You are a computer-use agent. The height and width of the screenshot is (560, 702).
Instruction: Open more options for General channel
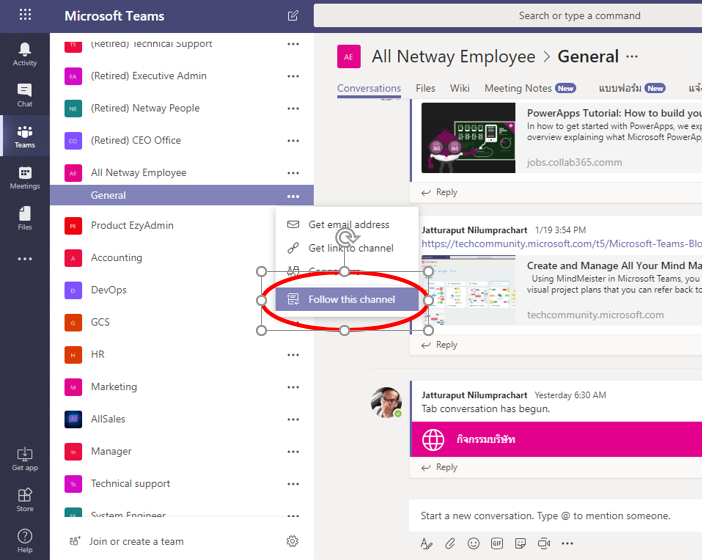tap(293, 196)
